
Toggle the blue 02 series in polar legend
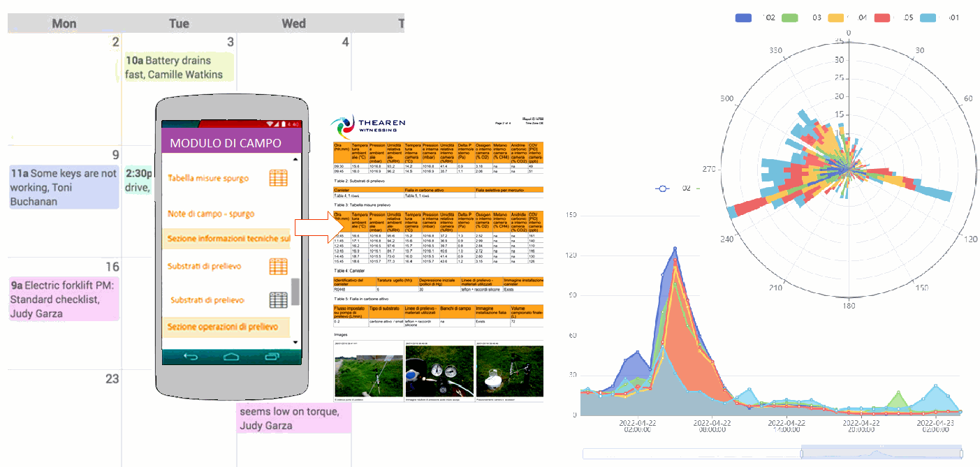743,17
